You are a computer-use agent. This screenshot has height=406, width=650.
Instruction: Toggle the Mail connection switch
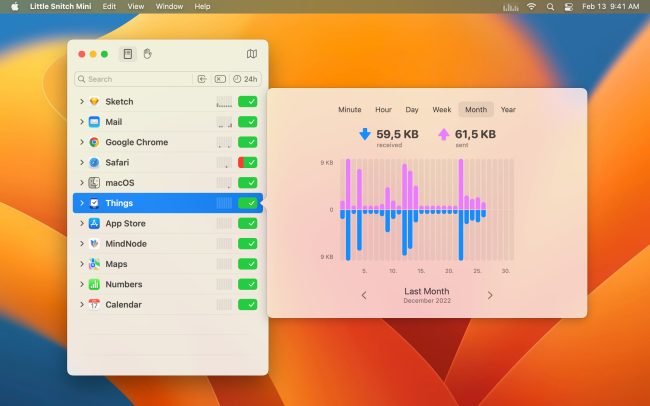pyautogui.click(x=247, y=122)
